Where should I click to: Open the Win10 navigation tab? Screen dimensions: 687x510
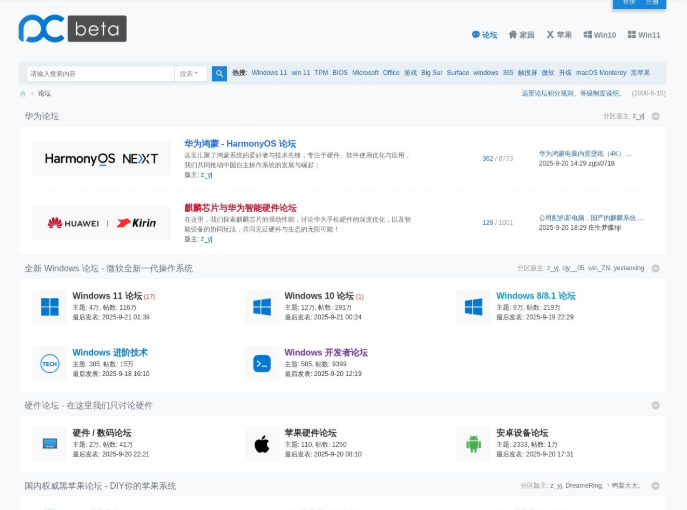point(600,35)
